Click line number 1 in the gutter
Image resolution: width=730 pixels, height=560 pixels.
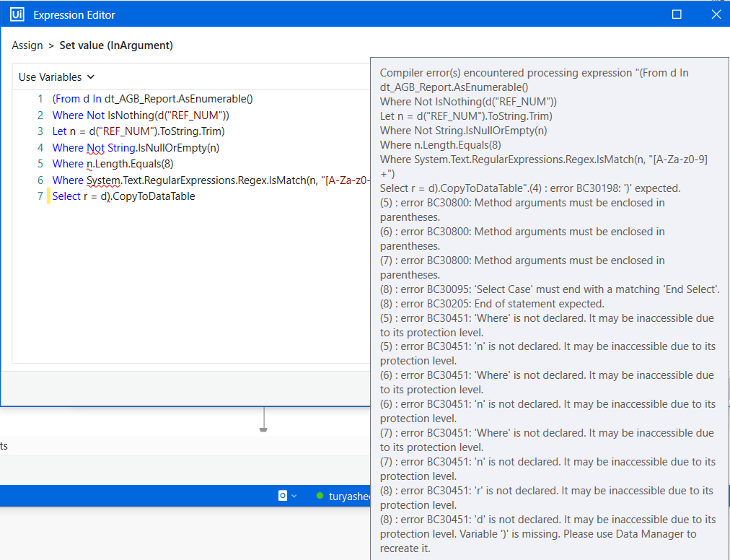click(40, 99)
